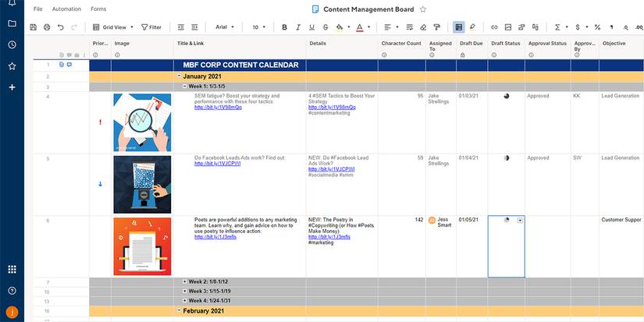Click the Filter funnel button
This screenshot has width=644, height=322.
pyautogui.click(x=151, y=27)
